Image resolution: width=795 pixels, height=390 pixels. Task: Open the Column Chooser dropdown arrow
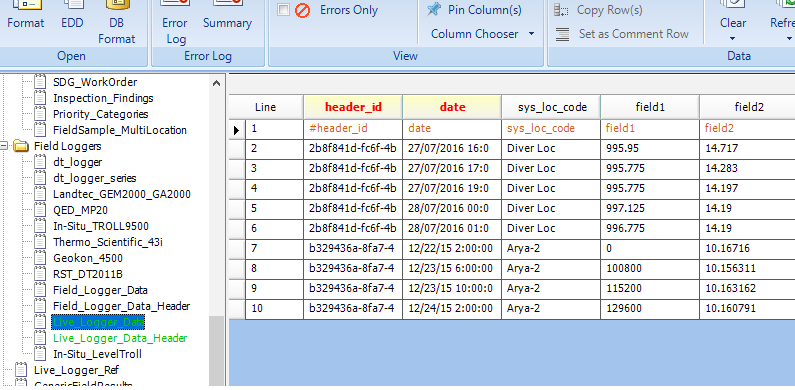click(x=531, y=34)
